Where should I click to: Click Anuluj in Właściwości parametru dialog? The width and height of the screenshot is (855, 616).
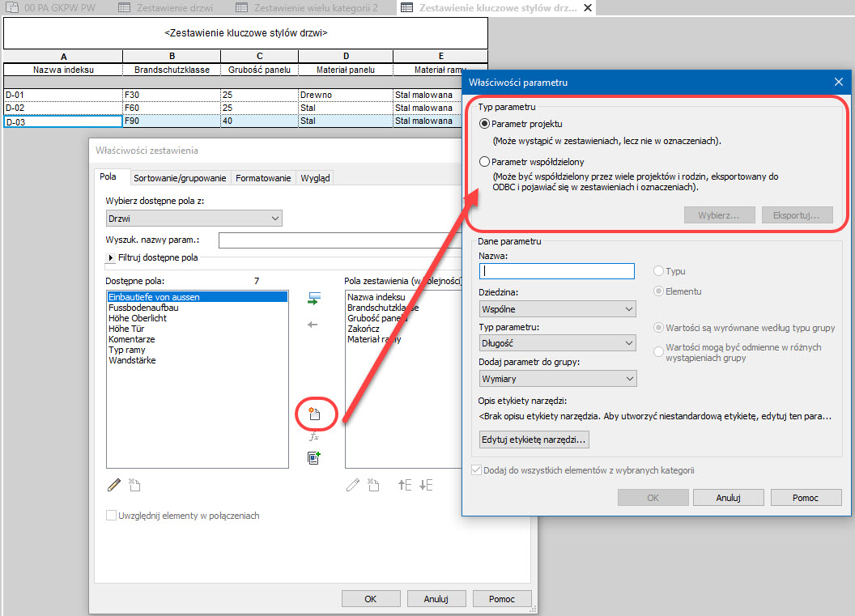tap(729, 498)
